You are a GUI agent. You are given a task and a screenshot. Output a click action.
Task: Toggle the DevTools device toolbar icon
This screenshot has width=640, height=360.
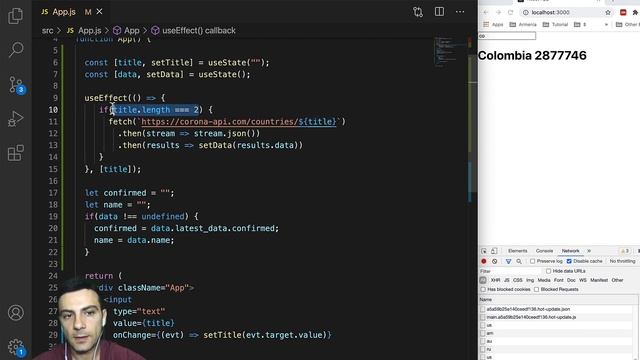[494, 251]
